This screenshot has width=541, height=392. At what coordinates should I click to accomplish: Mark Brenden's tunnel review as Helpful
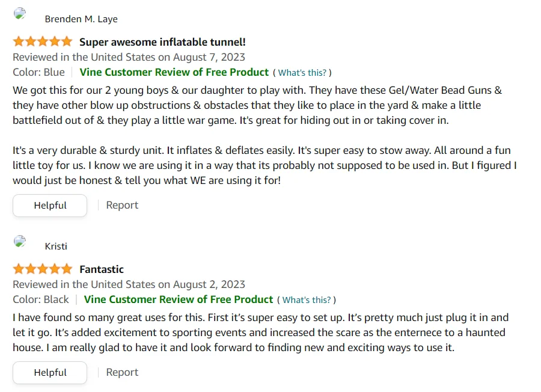pyautogui.click(x=50, y=206)
